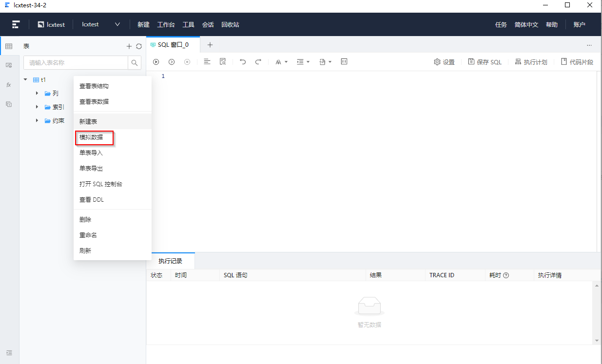602x364 pixels.
Task: Click the stop execution icon
Action: (187, 62)
